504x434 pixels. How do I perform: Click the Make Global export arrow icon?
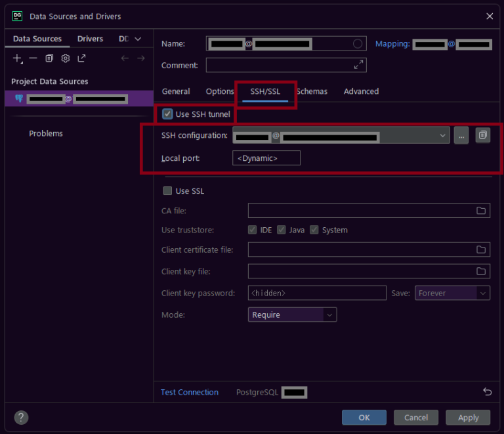(81, 58)
